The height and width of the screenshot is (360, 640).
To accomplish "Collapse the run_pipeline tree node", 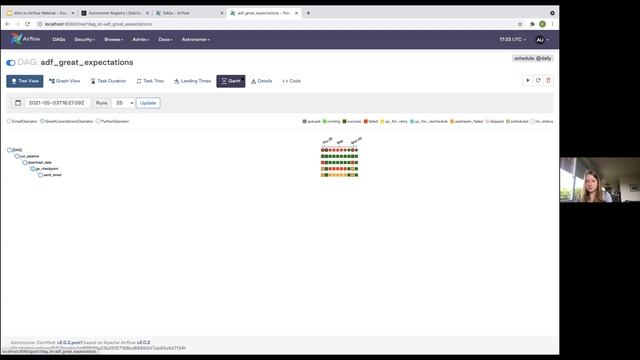I will (17, 156).
